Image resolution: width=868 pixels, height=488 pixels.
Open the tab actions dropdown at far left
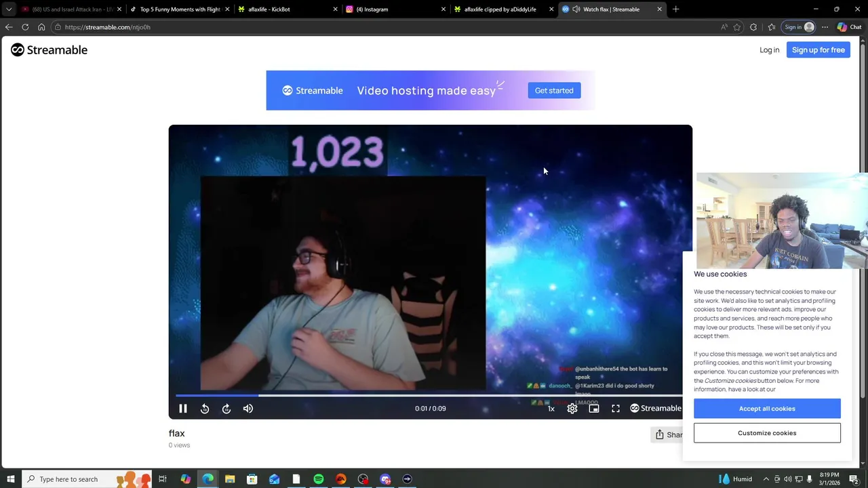tap(9, 9)
